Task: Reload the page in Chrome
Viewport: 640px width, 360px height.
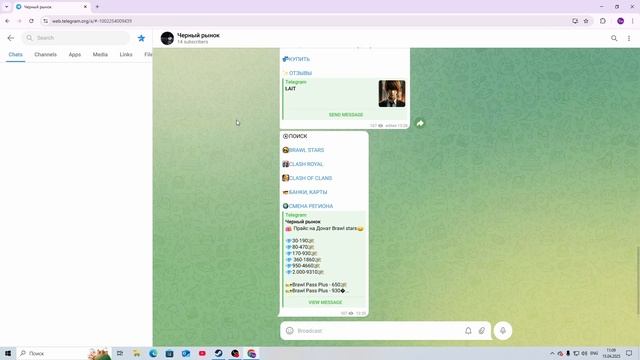Action: tap(31, 21)
